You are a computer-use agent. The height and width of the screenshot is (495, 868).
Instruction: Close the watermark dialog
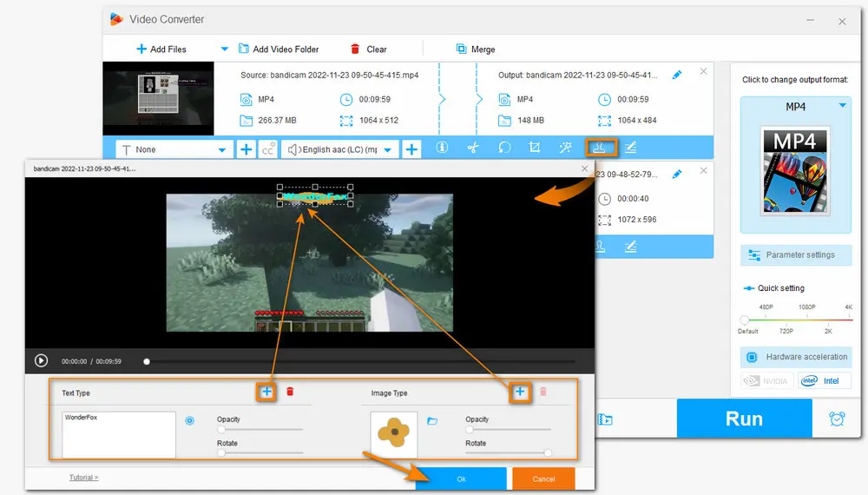[x=584, y=168]
